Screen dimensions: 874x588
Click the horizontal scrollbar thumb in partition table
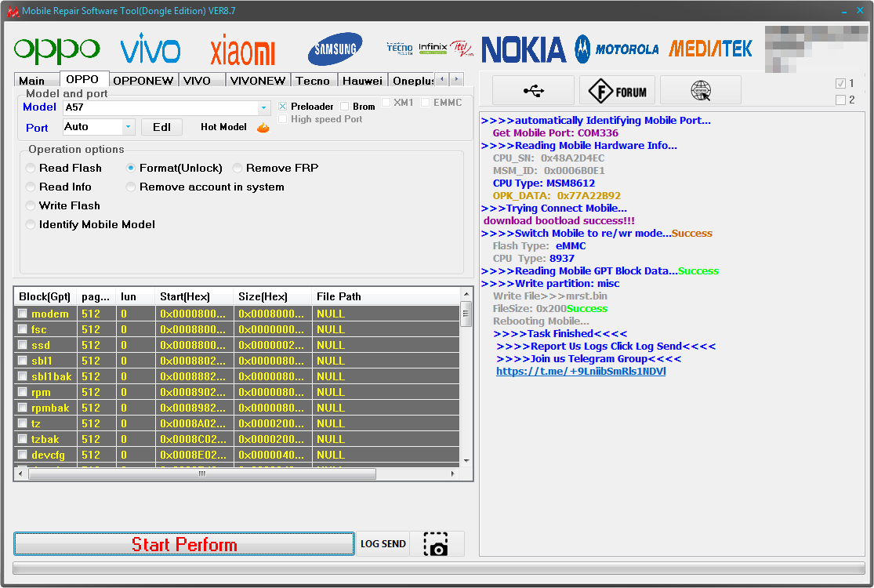point(201,474)
